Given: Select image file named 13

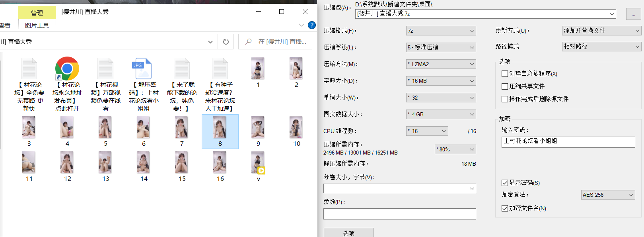Looking at the screenshot, I should (105, 166).
